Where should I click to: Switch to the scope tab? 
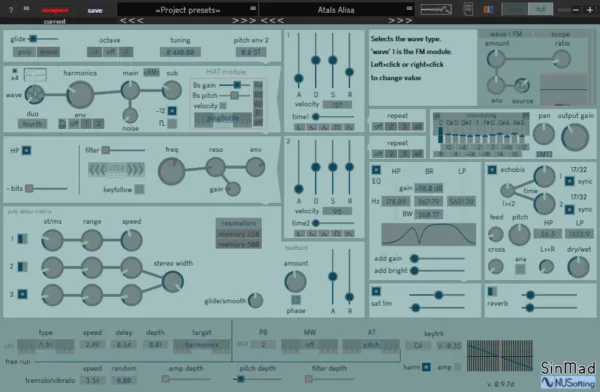[561, 34]
